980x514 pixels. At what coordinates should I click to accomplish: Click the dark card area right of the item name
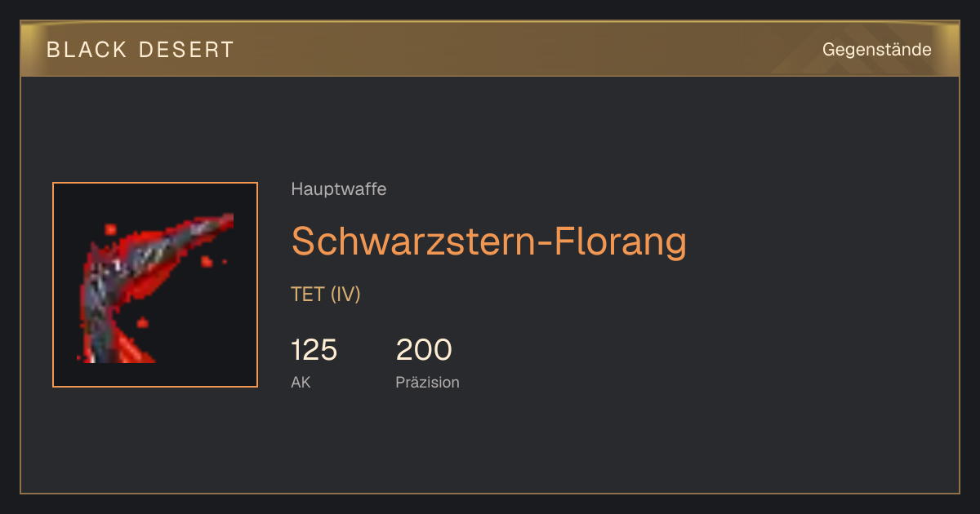click(x=817, y=241)
